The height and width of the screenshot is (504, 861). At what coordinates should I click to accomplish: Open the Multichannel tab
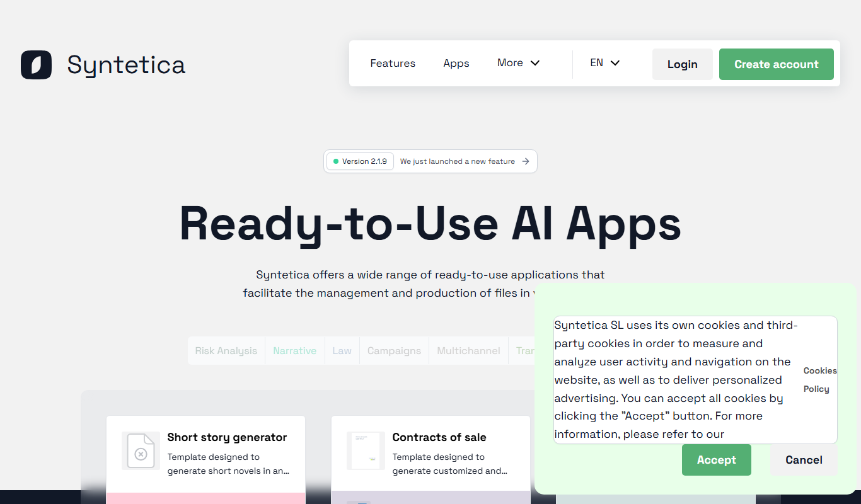(469, 351)
